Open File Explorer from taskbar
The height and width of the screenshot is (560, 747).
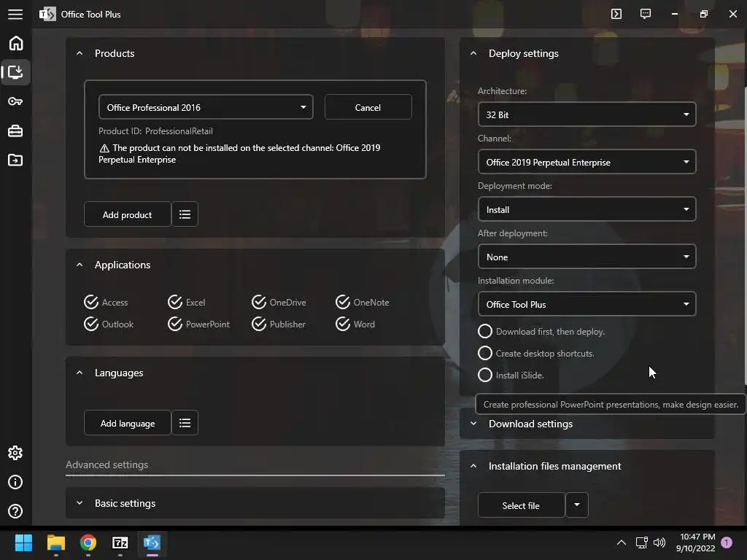(55, 542)
